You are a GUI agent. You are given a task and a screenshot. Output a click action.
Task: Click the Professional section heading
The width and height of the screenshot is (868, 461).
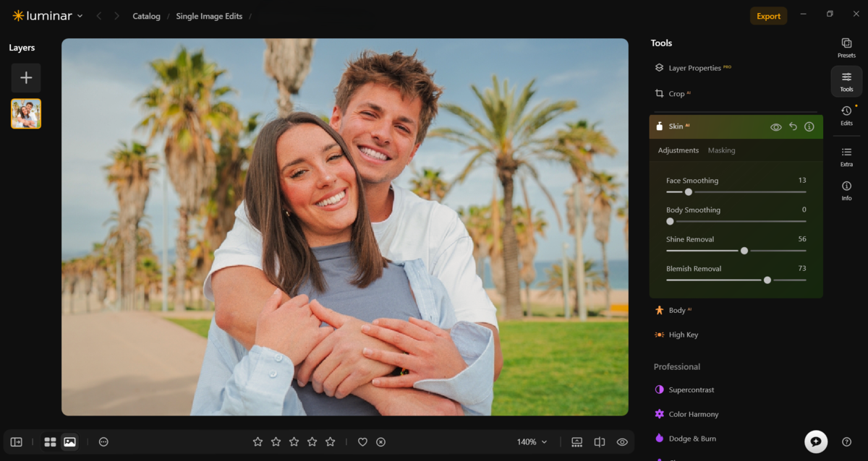(x=677, y=366)
